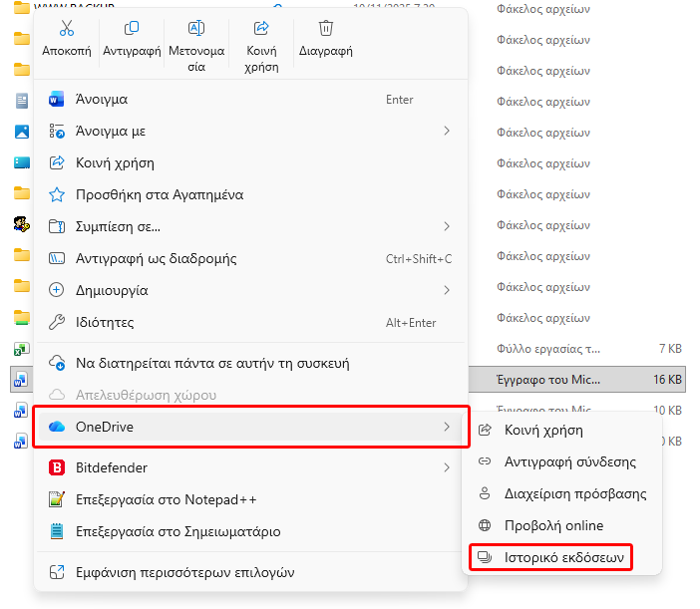Screen dimensions: 700x609
Task: Expand the Συμπίεση σε submenu
Action: tap(446, 226)
